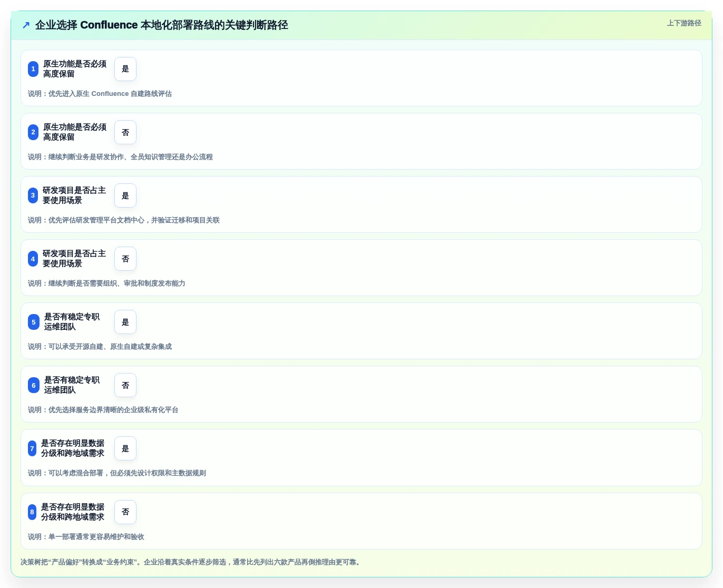This screenshot has height=588, width=723.
Task: Select the 是 answer in step 7
Action: click(x=125, y=448)
